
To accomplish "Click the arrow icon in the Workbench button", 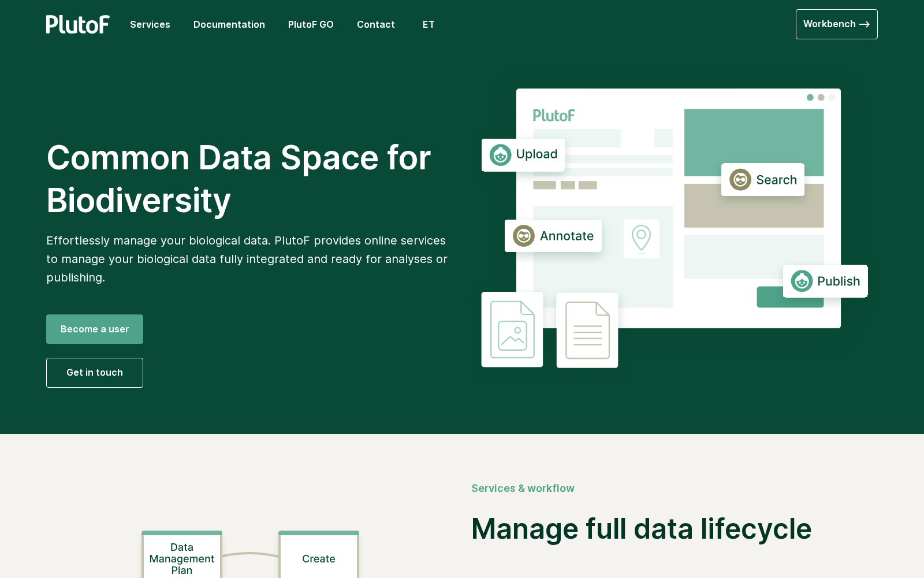I will [865, 24].
